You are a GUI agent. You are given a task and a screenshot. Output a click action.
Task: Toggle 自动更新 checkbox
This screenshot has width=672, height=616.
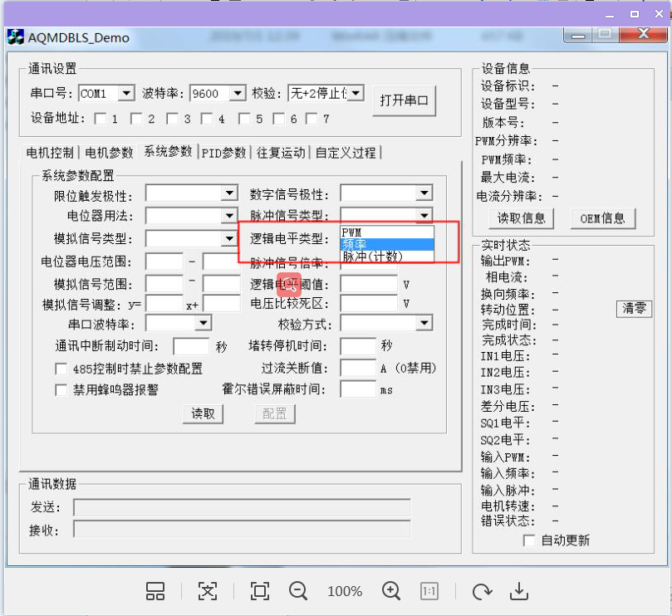pyautogui.click(x=529, y=540)
